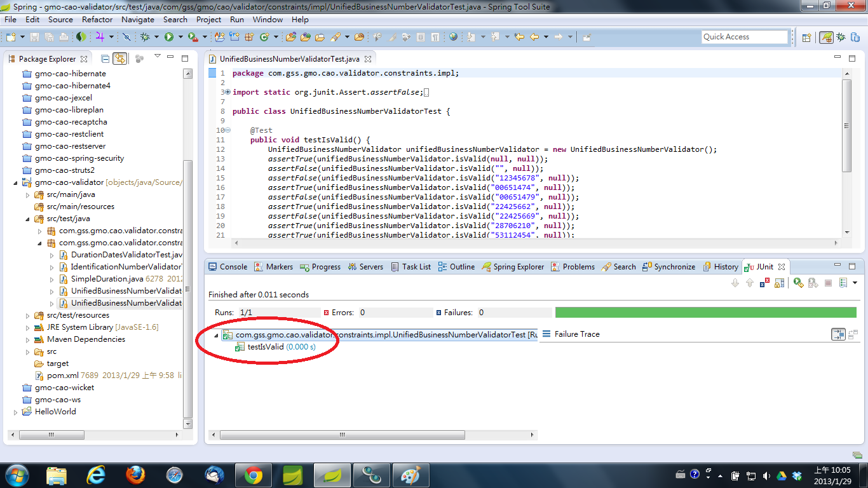868x488 pixels.
Task: Click the editor horizontal scrollbar
Action: pyautogui.click(x=535, y=243)
